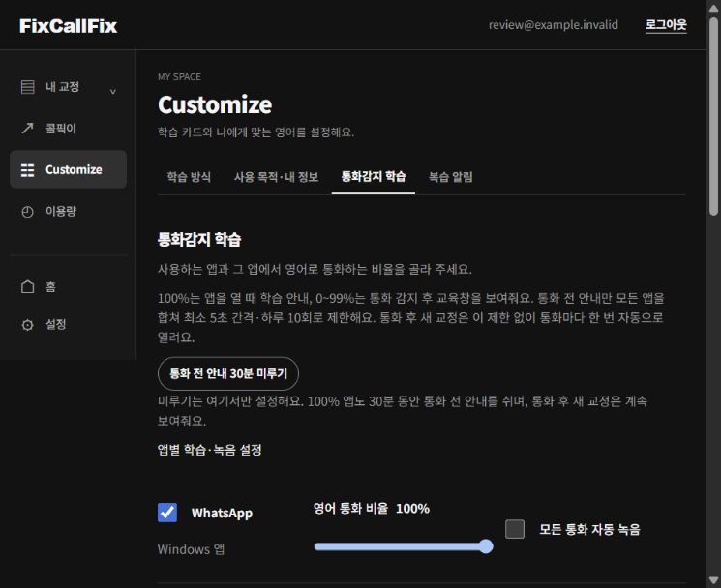This screenshot has width=721, height=588.
Task: Go to 홈 in the sidebar
Action: [x=68, y=286]
